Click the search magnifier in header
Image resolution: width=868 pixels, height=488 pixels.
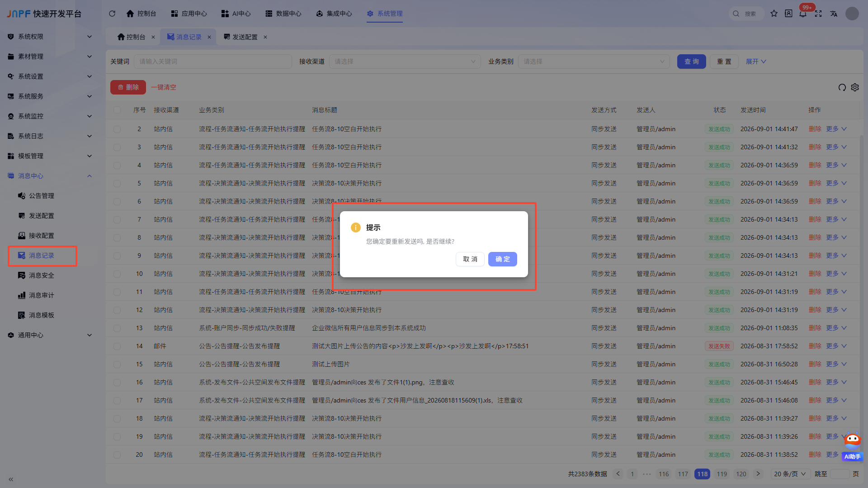[x=736, y=14]
